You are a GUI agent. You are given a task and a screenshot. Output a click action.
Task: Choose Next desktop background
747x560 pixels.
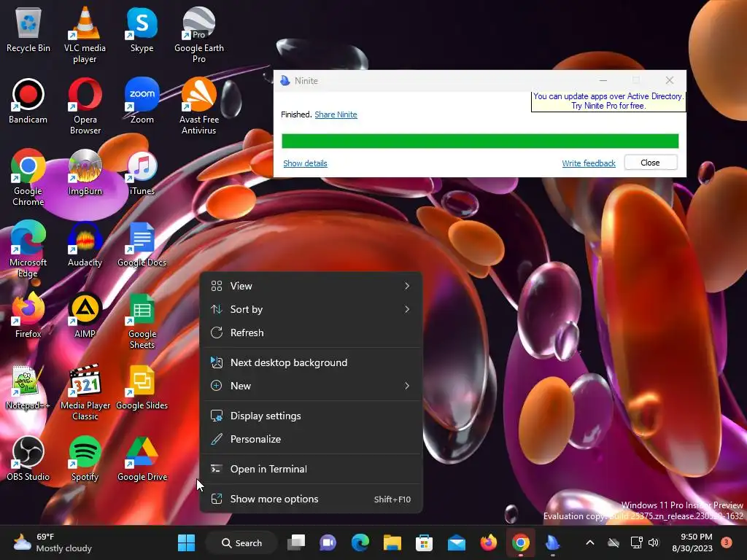[311, 362]
